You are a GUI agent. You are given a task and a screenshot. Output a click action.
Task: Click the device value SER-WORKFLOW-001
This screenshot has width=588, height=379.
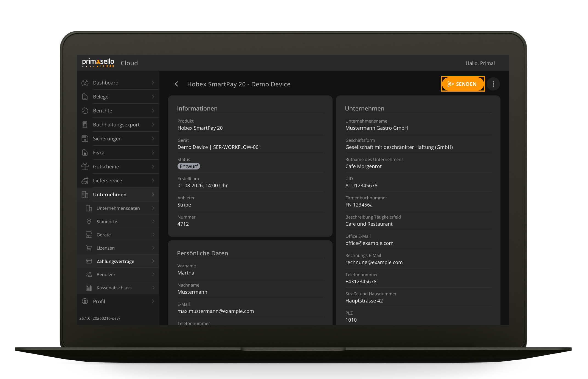click(x=237, y=147)
